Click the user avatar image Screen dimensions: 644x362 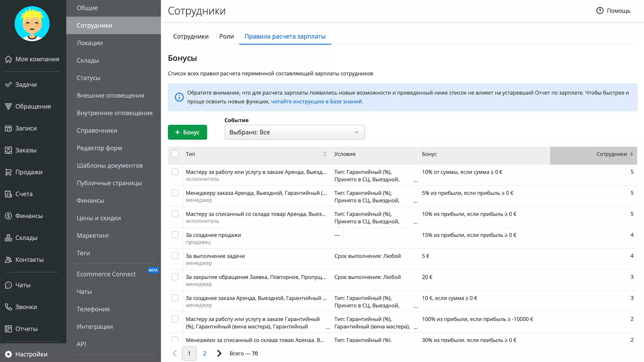pos(32,24)
